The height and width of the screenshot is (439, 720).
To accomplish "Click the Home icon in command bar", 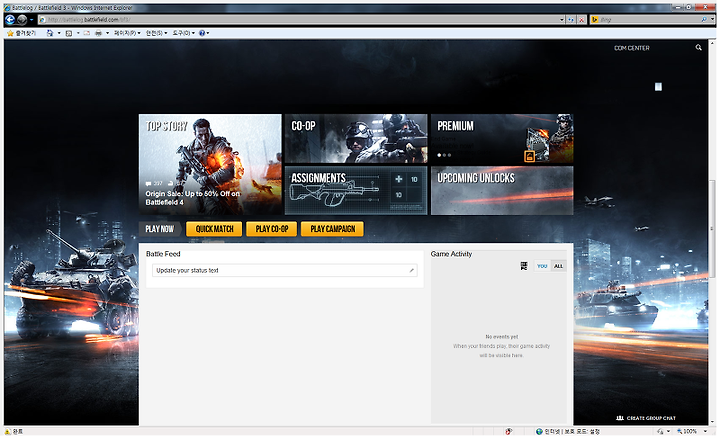I will point(50,33).
